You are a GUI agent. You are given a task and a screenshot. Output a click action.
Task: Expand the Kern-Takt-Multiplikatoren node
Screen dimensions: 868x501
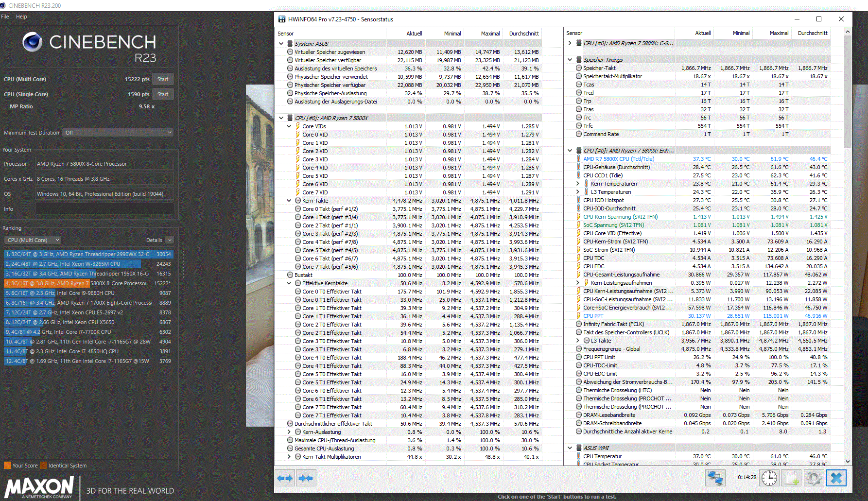click(289, 457)
